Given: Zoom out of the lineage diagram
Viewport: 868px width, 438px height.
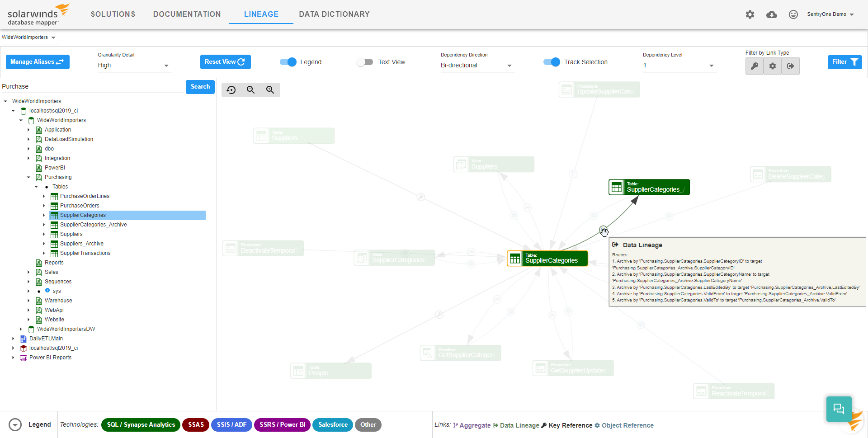Looking at the screenshot, I should (x=251, y=90).
